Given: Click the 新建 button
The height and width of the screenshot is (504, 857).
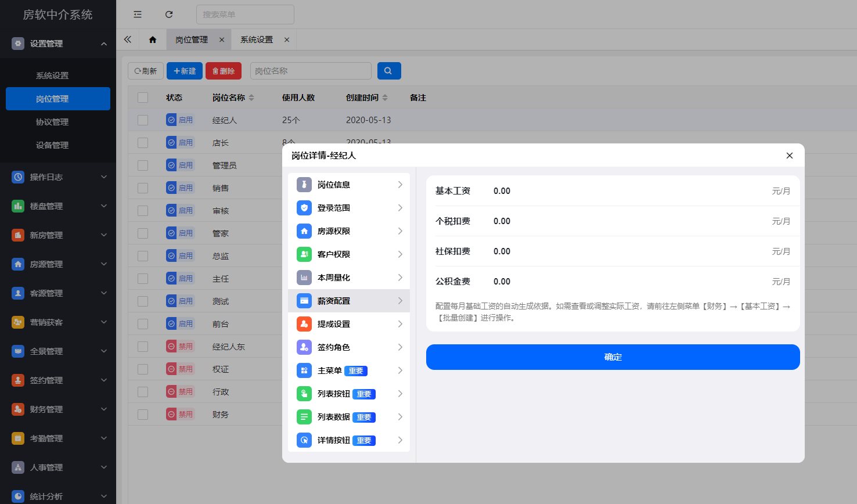Looking at the screenshot, I should (185, 71).
